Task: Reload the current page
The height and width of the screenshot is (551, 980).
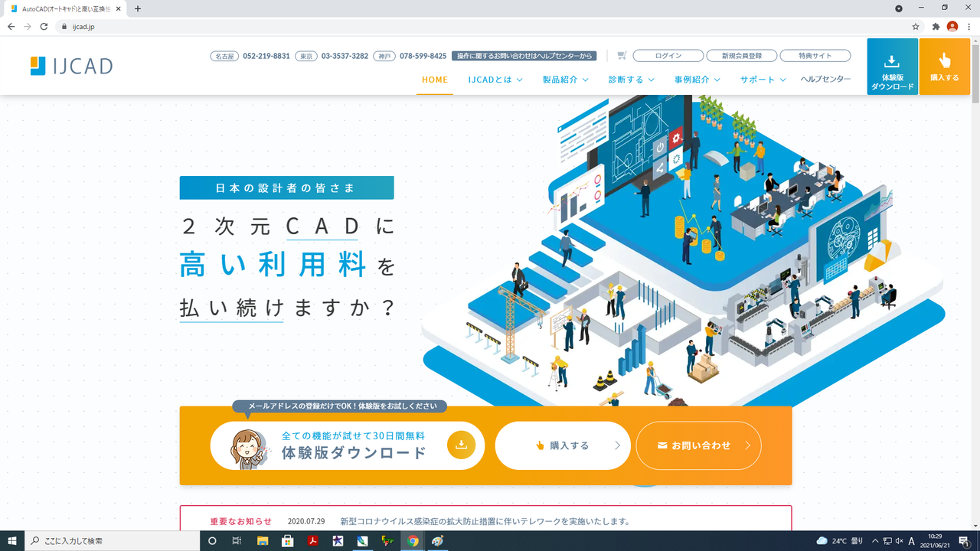Action: 44,26
